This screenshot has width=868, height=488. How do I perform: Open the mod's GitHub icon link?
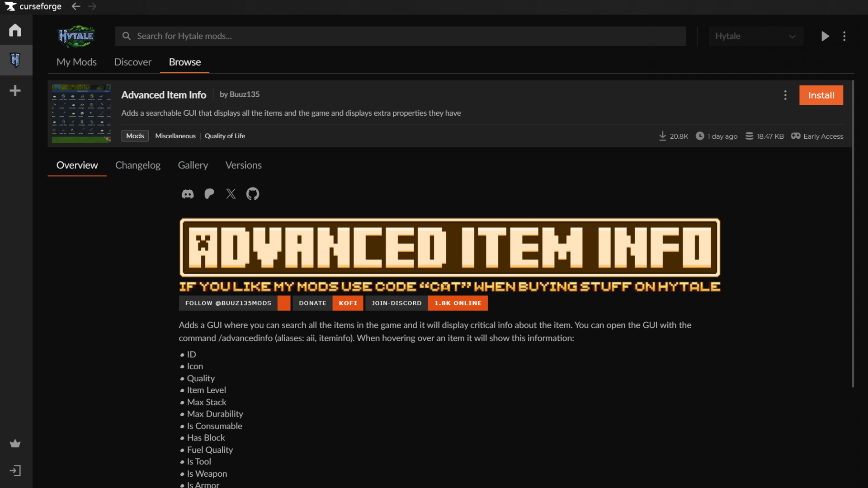(252, 193)
